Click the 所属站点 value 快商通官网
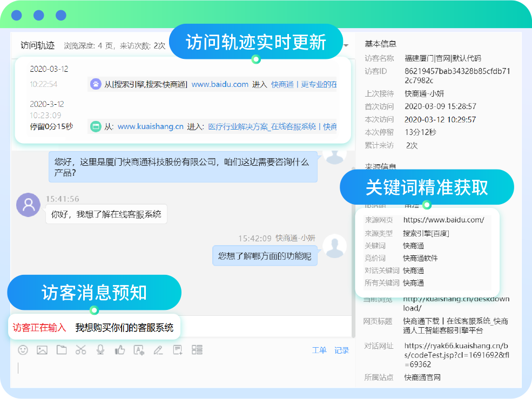532x399 pixels. point(422,377)
